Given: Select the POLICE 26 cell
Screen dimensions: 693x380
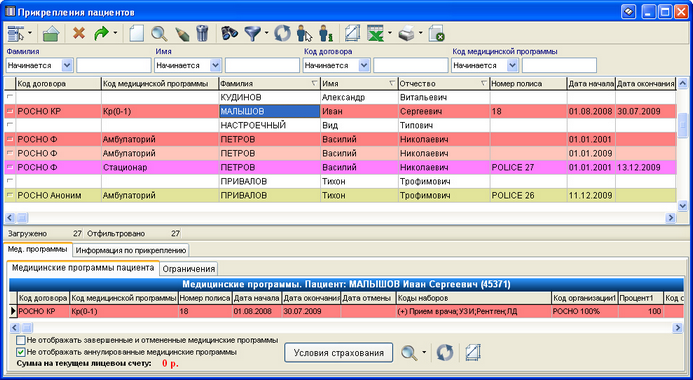Looking at the screenshot, I should [528, 195].
